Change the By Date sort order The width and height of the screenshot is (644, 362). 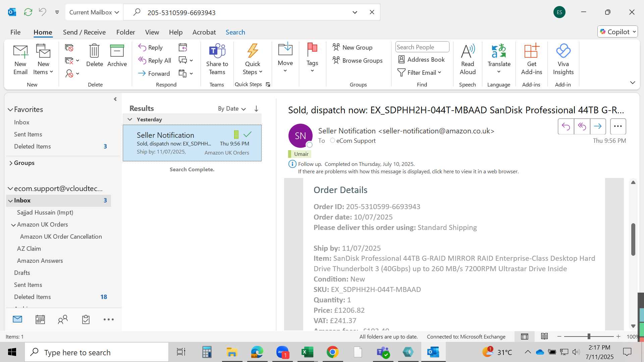click(232, 109)
